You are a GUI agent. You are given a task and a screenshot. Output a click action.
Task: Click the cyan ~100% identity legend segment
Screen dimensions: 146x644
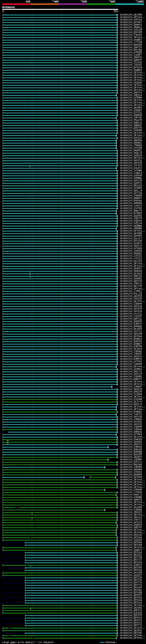(130, 4)
